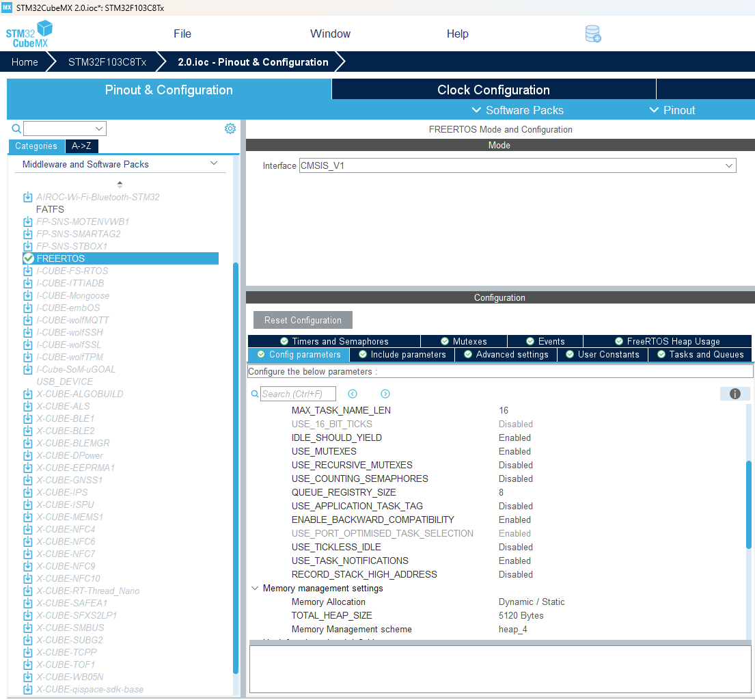
Task: Click the USE_TICKLESS_IDLE Disabled value
Action: click(x=516, y=548)
